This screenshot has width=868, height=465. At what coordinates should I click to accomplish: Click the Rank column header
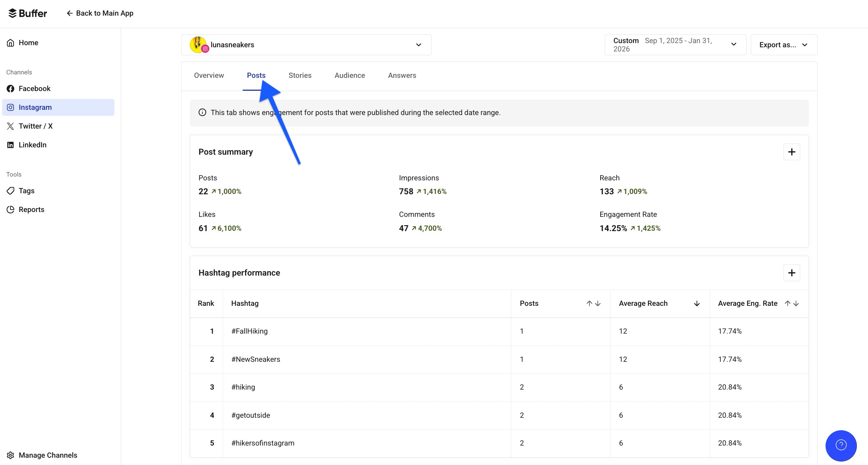[x=206, y=303]
